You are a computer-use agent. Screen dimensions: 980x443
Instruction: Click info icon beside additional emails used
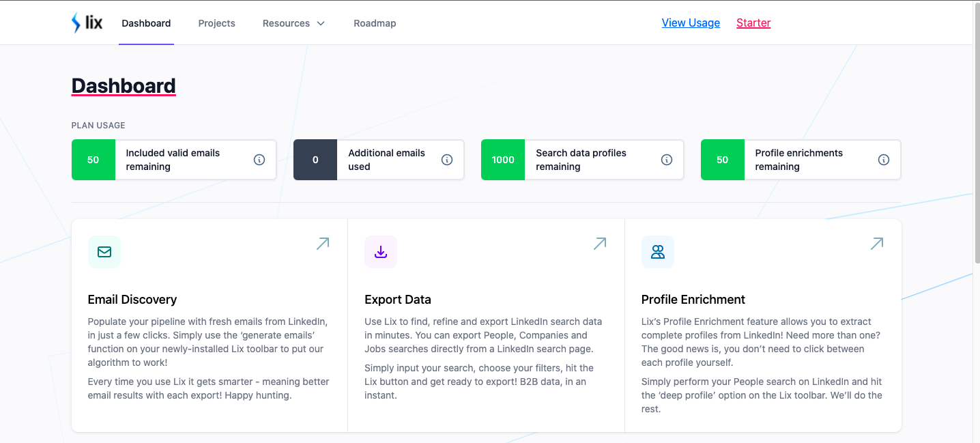click(x=447, y=160)
